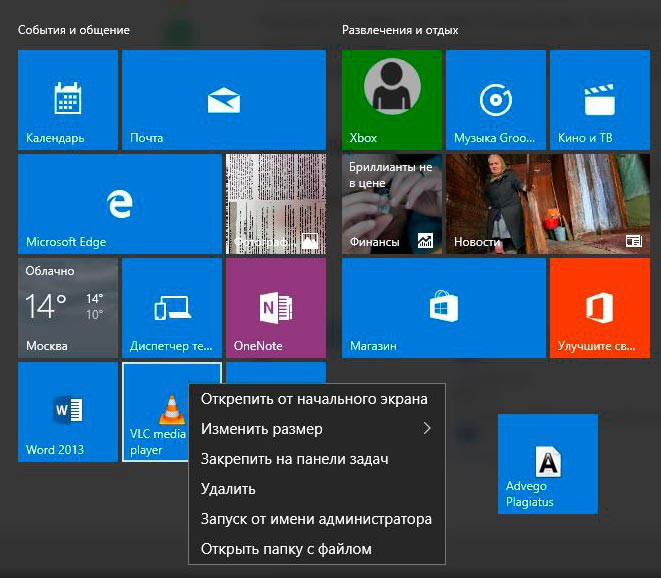Image resolution: width=661 pixels, height=578 pixels.
Task: Click Удалить in context menu
Action: 228,489
